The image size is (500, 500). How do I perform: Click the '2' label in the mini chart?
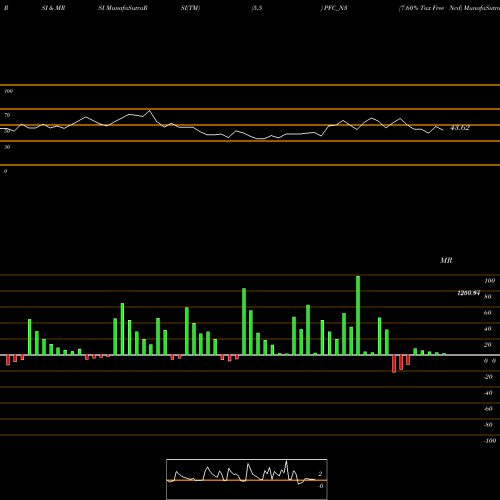(x=320, y=474)
